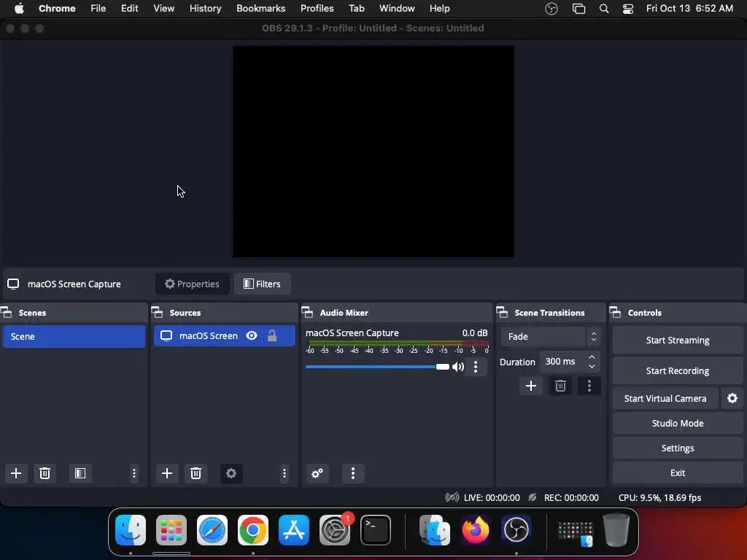Click Start Recording button
Screen dimensions: 747x560
click(678, 370)
